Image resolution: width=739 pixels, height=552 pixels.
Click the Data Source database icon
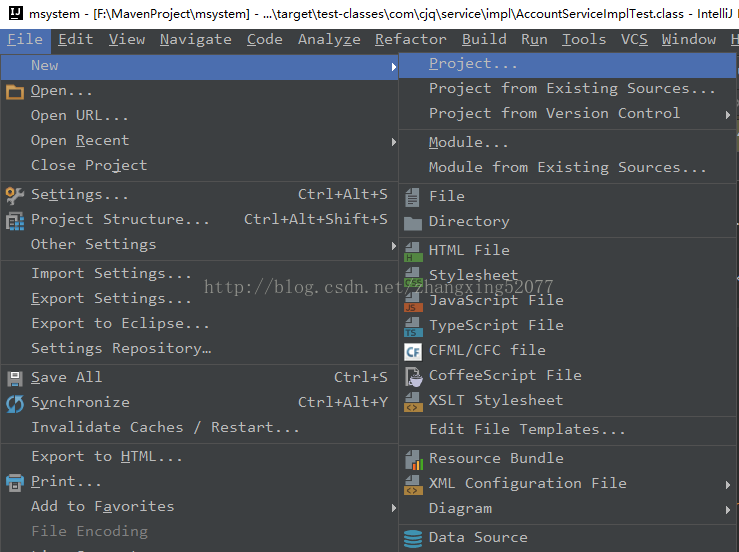413,538
